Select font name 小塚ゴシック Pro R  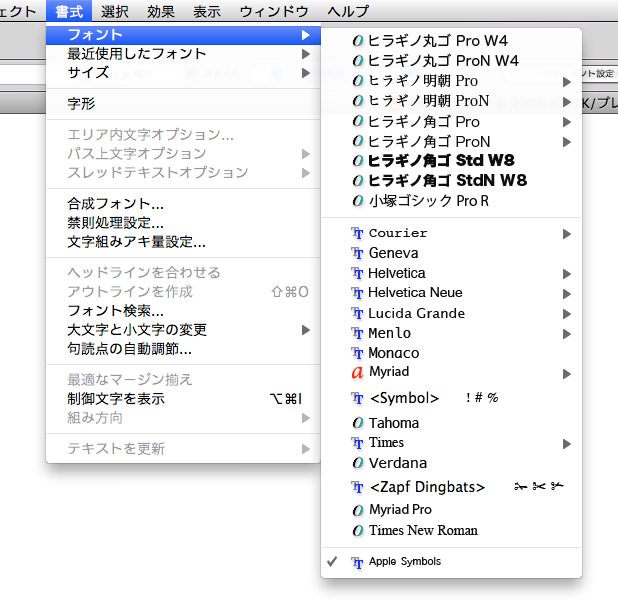click(428, 201)
